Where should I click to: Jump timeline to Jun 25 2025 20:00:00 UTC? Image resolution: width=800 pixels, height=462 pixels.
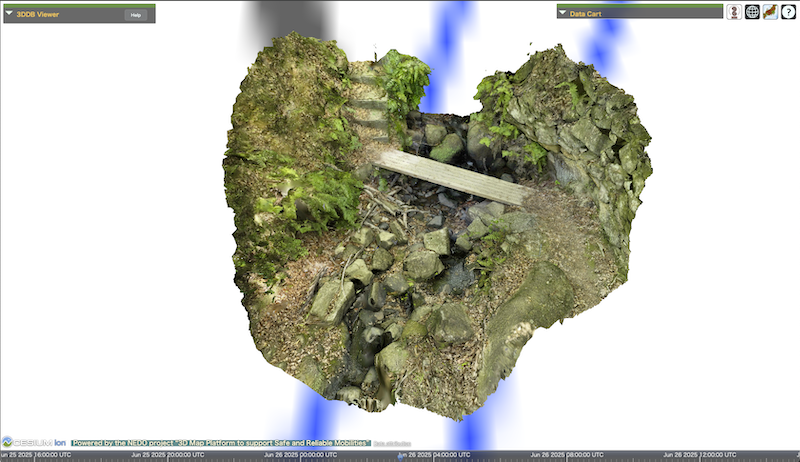(x=168, y=455)
